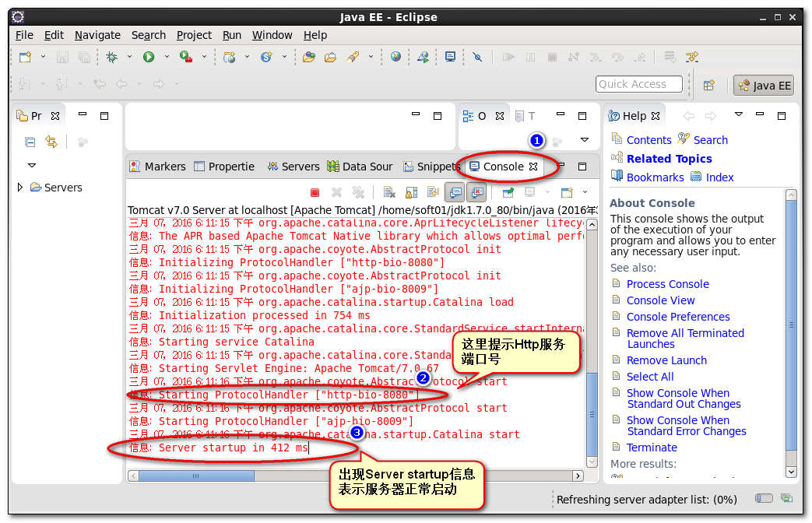Click the Open Console icon
This screenshot has height=523, width=812.
click(x=567, y=193)
